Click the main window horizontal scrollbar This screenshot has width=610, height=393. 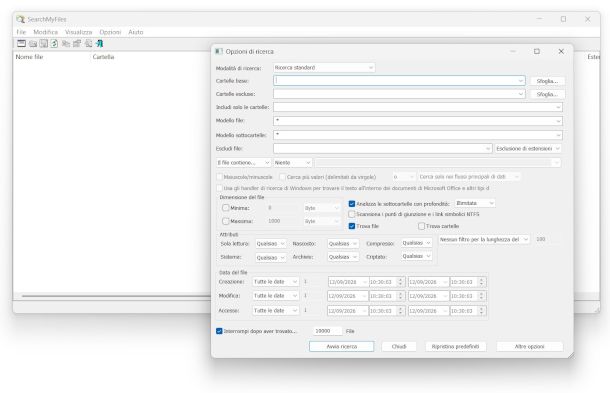tap(115, 296)
